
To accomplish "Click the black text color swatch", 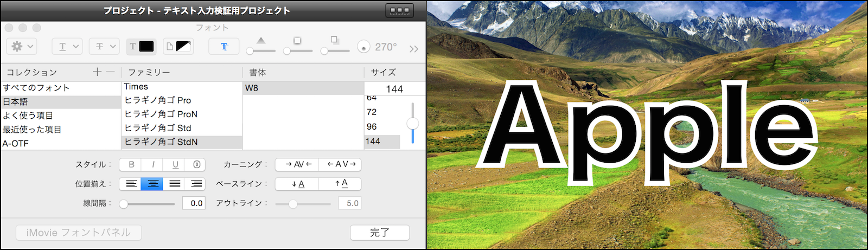I will click(x=146, y=47).
